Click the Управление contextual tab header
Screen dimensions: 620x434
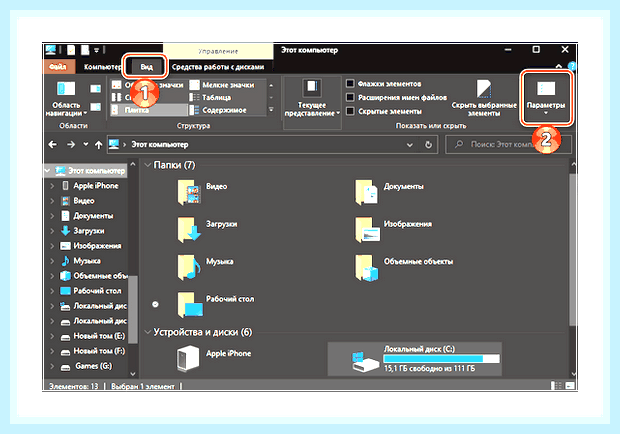click(218, 51)
